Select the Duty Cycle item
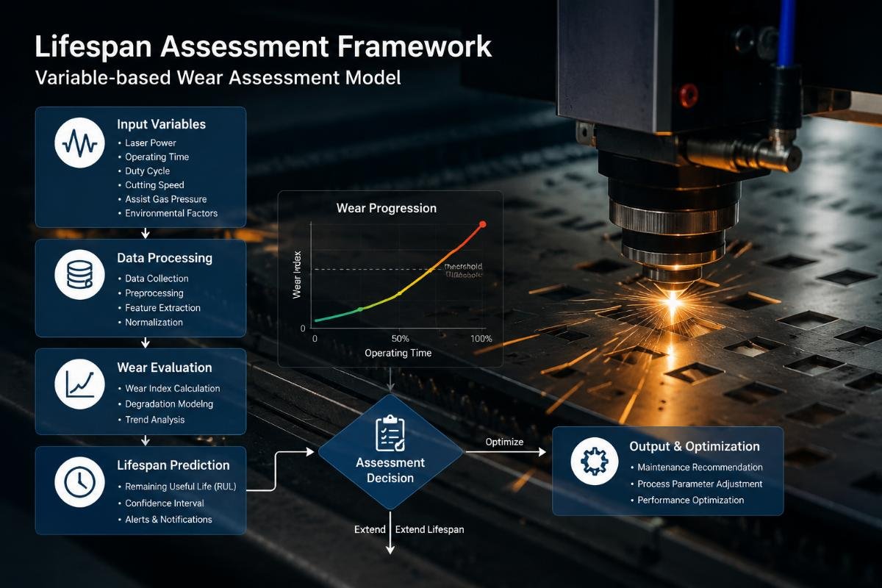Viewport: 882px width, 588px height. point(147,171)
